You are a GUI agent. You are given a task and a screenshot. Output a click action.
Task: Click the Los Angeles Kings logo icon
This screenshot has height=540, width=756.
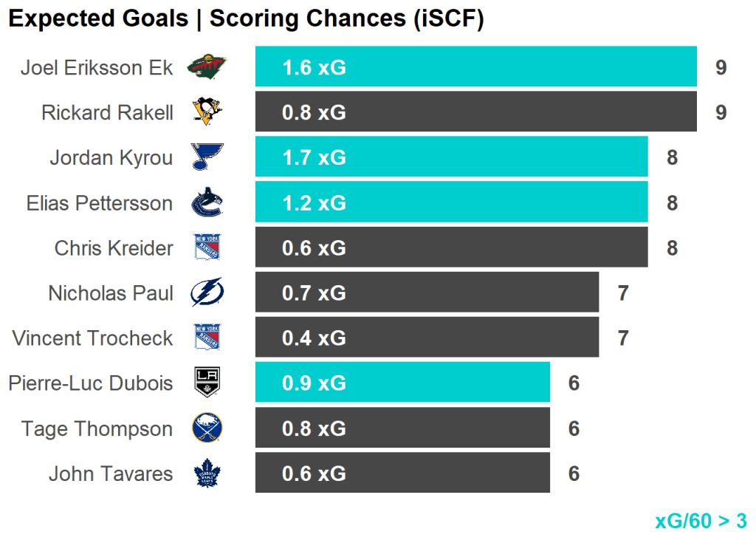(x=207, y=383)
